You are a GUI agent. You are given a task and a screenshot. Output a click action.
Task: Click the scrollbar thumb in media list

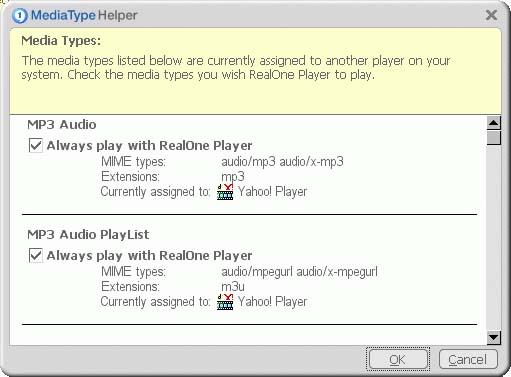[494, 138]
